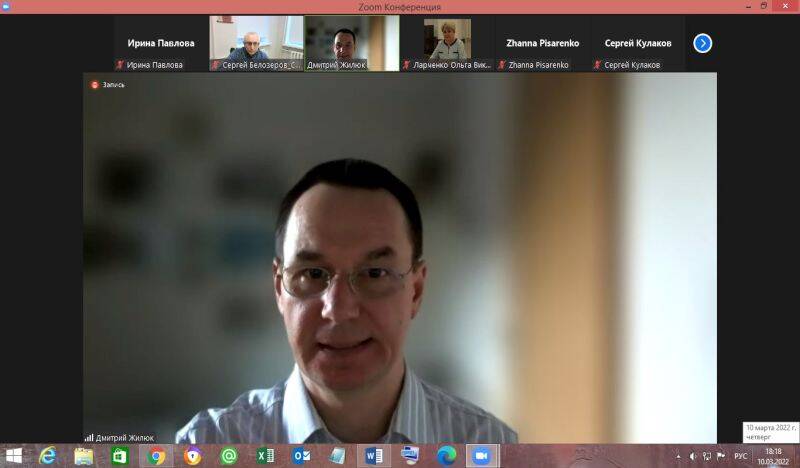The width and height of the screenshot is (800, 468).
Task: Open the taskbar clock showing 18:18
Action: click(x=773, y=456)
